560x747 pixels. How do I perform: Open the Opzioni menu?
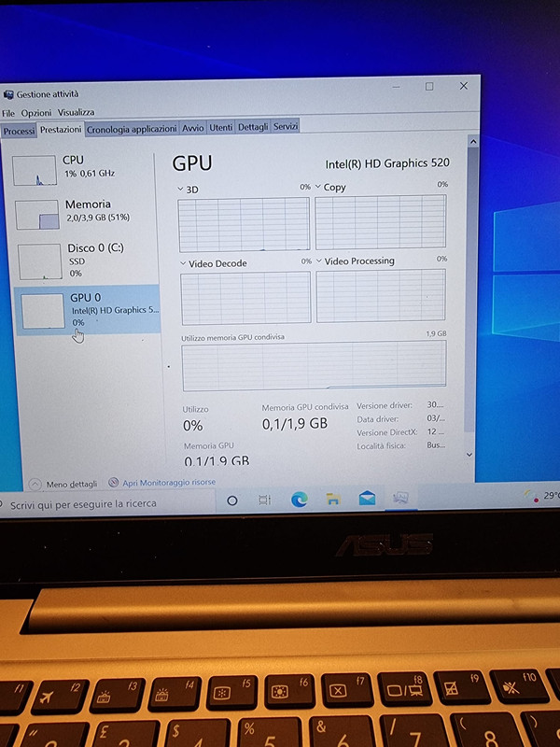[x=36, y=113]
